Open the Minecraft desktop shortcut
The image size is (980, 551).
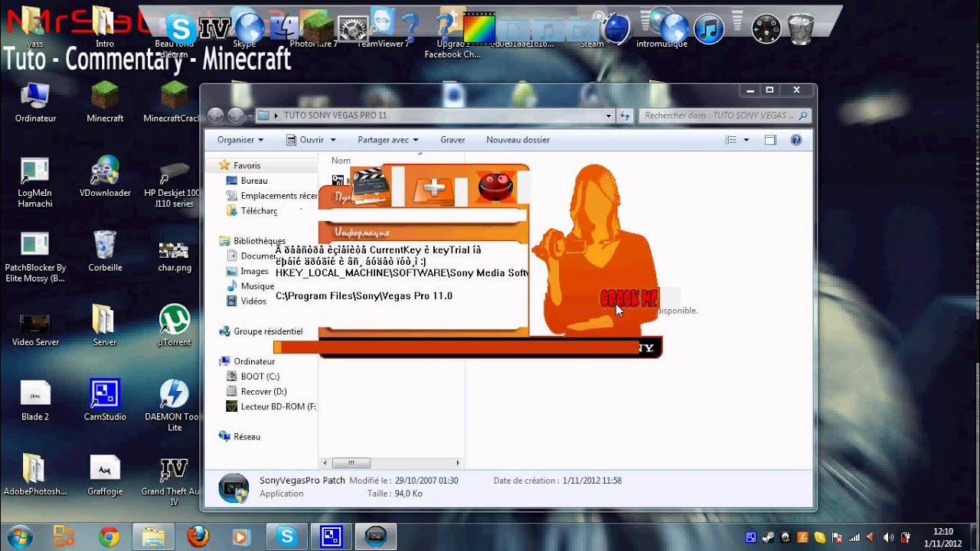(105, 102)
